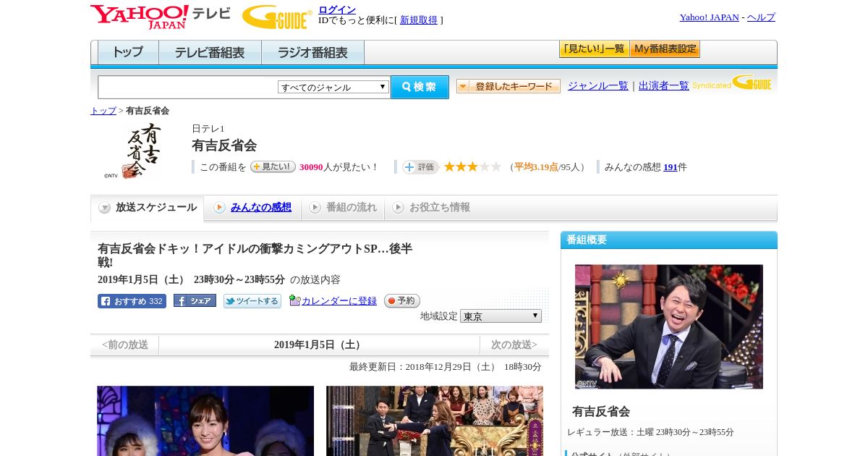Click the My番組表設定 button
This screenshot has width=868, height=456.
[665, 49]
